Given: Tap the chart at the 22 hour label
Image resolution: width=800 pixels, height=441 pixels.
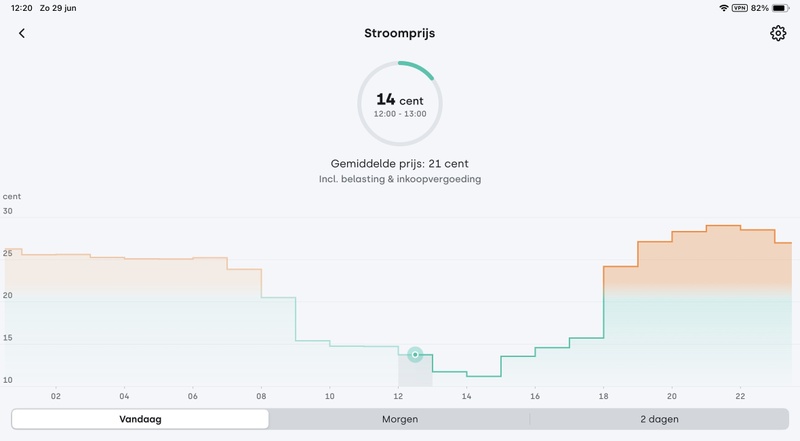Looking at the screenshot, I should pyautogui.click(x=740, y=396).
